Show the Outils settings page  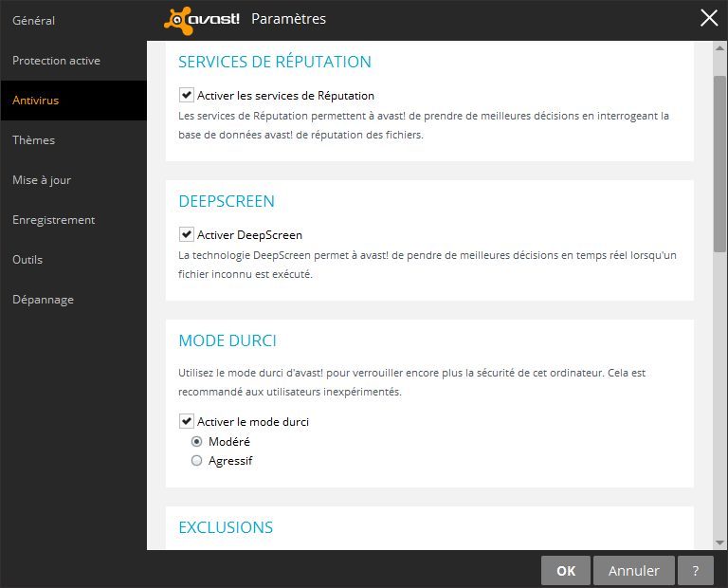tap(27, 260)
